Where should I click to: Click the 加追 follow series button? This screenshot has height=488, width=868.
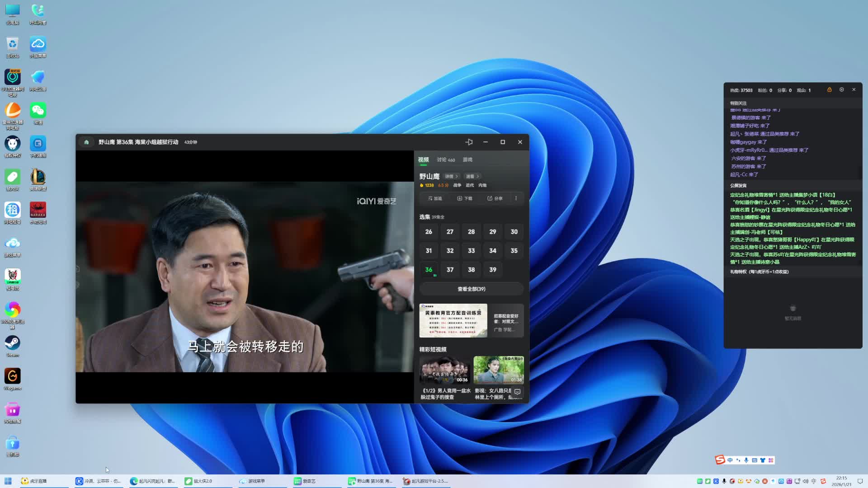click(x=434, y=198)
